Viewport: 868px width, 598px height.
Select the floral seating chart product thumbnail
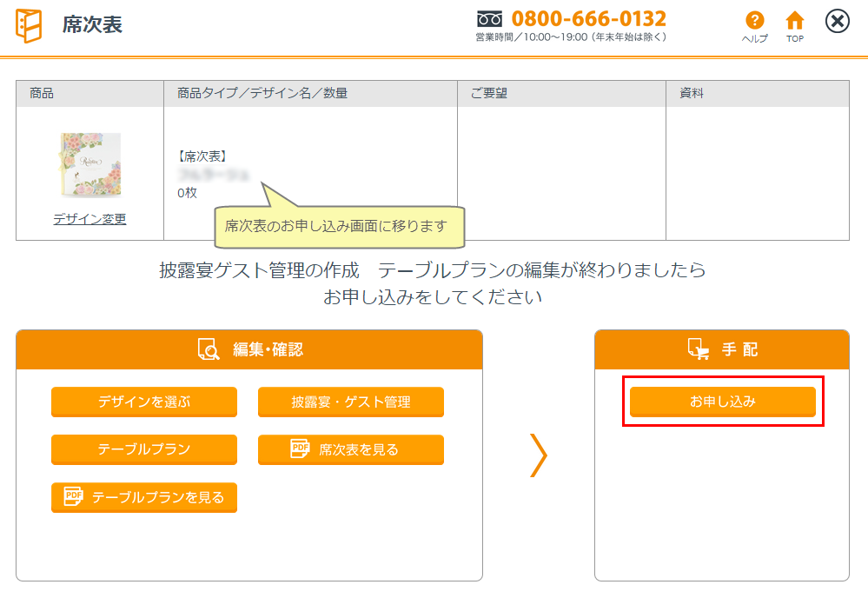tap(89, 165)
